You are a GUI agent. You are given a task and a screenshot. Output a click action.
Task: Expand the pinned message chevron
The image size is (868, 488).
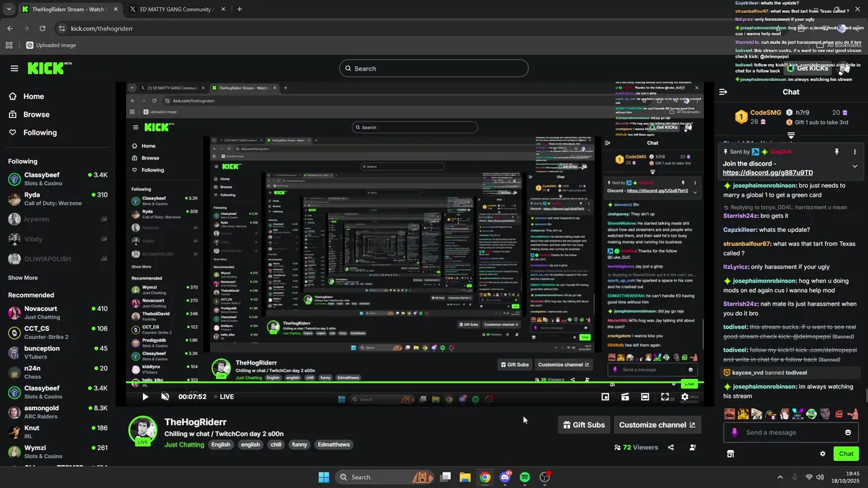point(854,166)
